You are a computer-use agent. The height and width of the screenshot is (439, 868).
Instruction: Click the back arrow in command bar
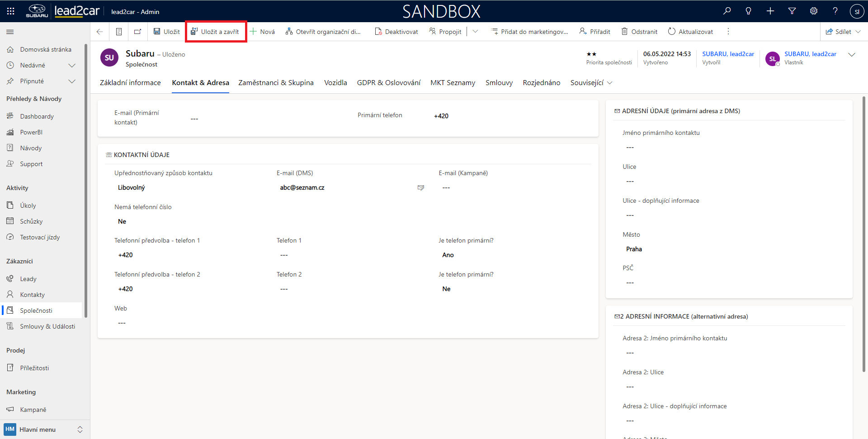click(x=100, y=32)
